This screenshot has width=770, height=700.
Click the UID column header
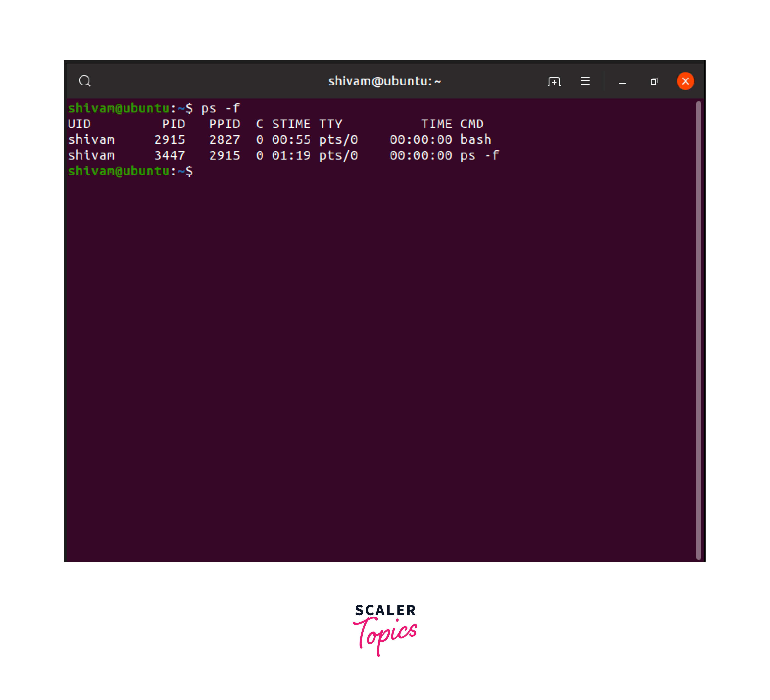[79, 124]
